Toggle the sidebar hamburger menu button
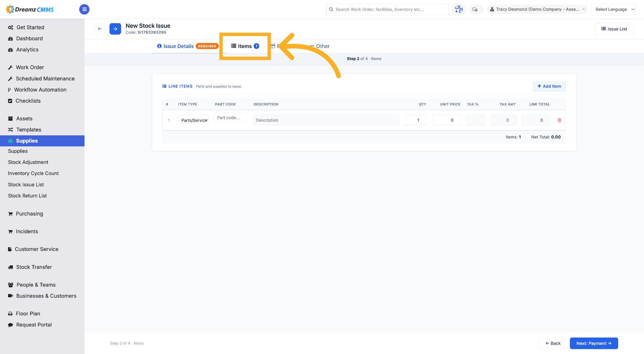This screenshot has height=354, width=644. pyautogui.click(x=84, y=9)
